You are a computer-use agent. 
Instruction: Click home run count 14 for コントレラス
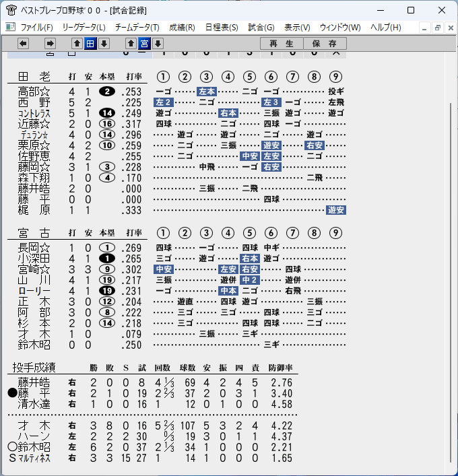107,113
